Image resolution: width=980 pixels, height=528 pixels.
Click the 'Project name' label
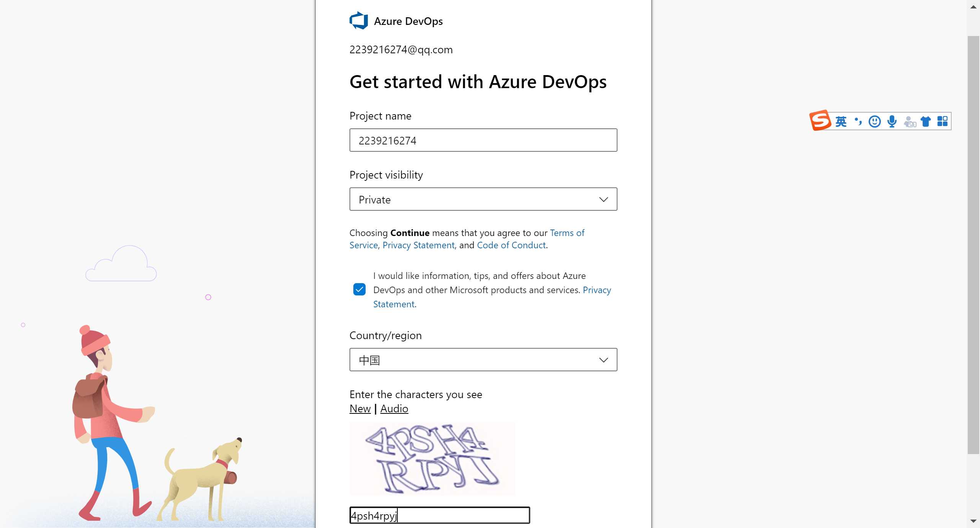click(x=380, y=116)
